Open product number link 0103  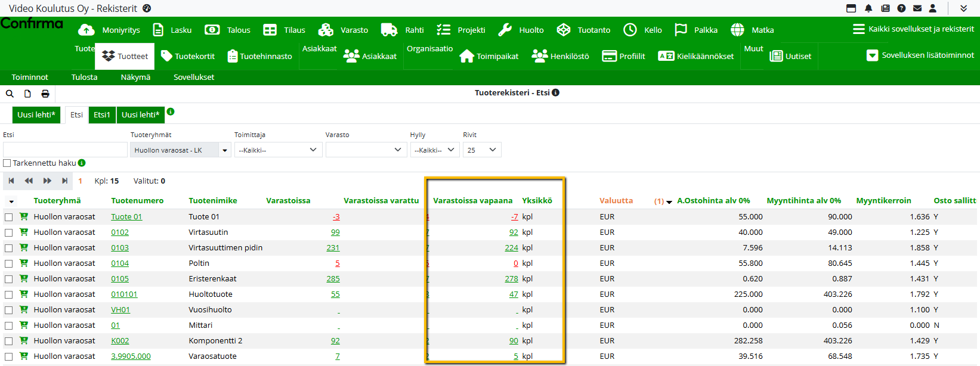tap(120, 248)
